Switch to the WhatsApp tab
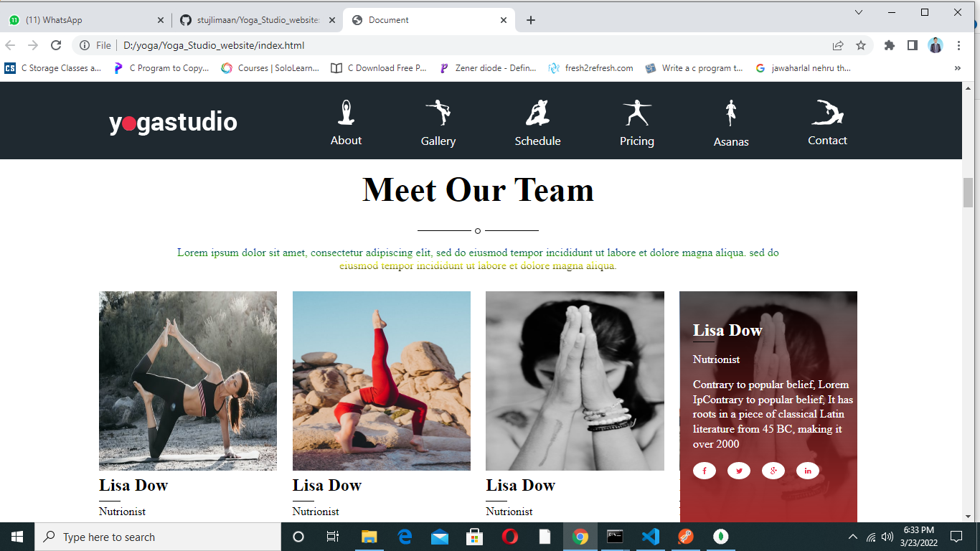The width and height of the screenshot is (980, 551). tap(86, 20)
